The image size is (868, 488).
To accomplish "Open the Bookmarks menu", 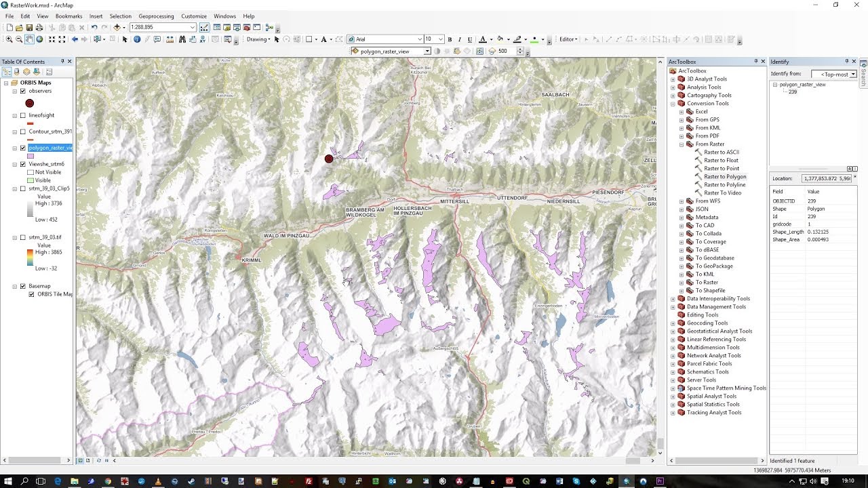I will [x=68, y=16].
